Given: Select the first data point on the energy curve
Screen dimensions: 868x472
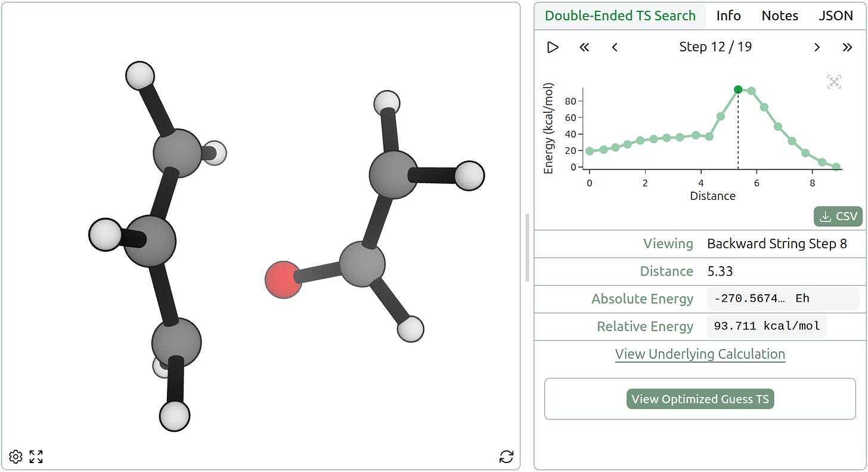Looking at the screenshot, I should pyautogui.click(x=589, y=152).
